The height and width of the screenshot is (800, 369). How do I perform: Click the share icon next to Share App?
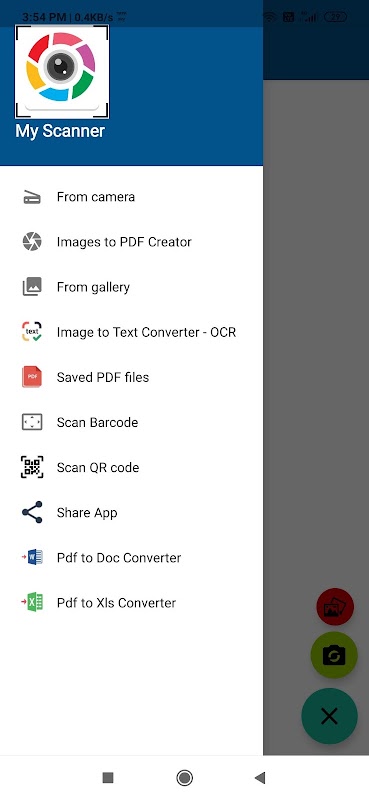(32, 512)
